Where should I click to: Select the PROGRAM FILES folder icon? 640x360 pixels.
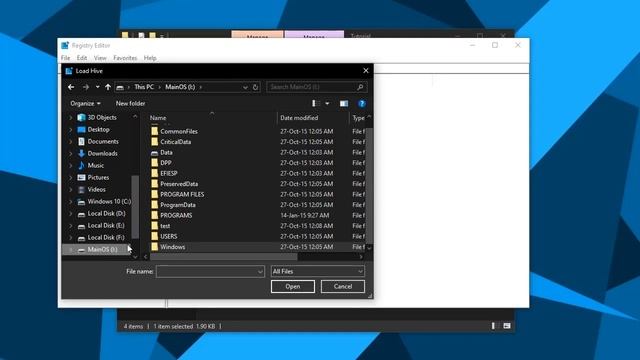(x=154, y=194)
